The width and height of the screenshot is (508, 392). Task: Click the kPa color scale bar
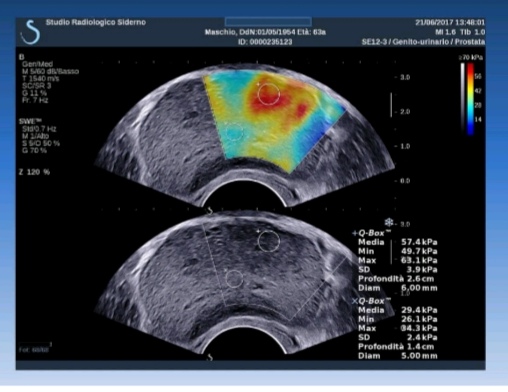pos(470,99)
